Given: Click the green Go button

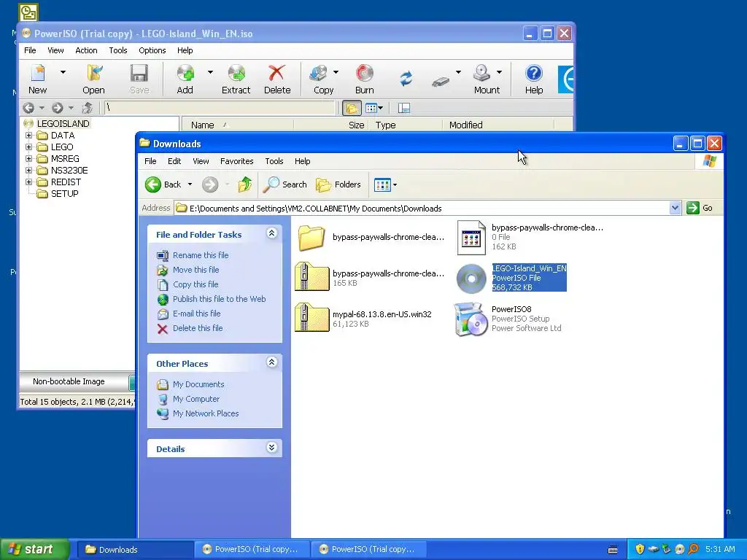Looking at the screenshot, I should [700, 208].
